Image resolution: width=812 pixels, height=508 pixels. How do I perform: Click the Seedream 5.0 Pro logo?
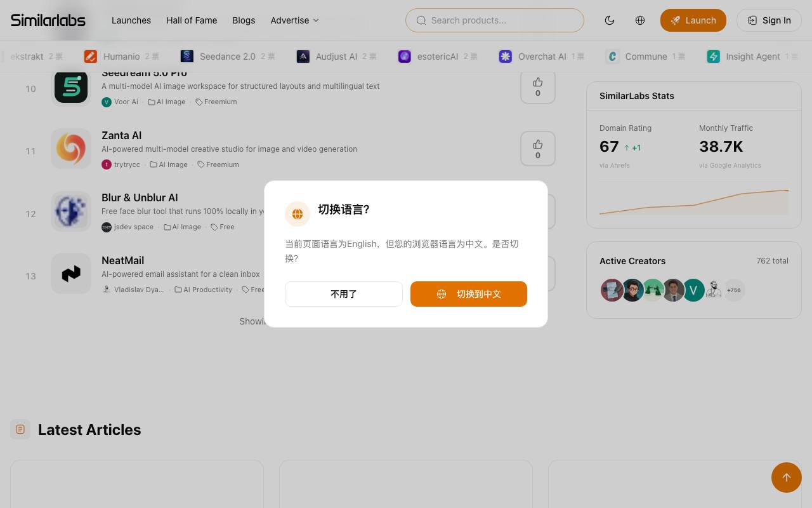pyautogui.click(x=71, y=86)
